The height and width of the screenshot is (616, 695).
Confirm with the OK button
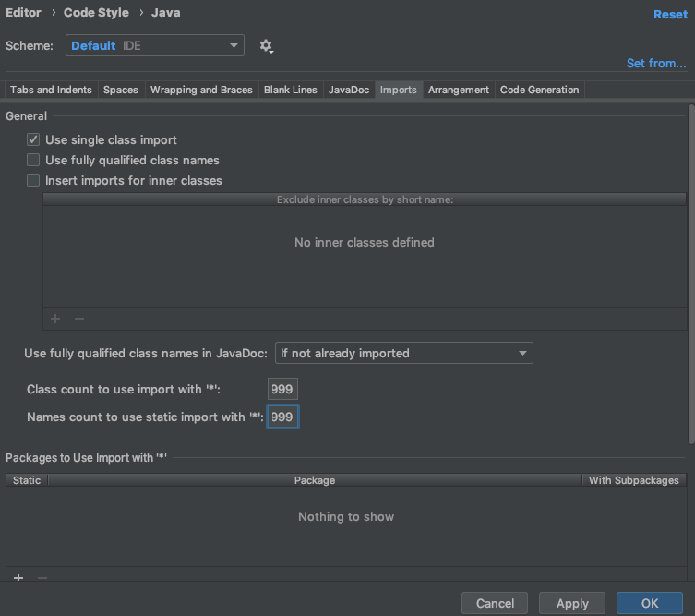pyautogui.click(x=650, y=603)
